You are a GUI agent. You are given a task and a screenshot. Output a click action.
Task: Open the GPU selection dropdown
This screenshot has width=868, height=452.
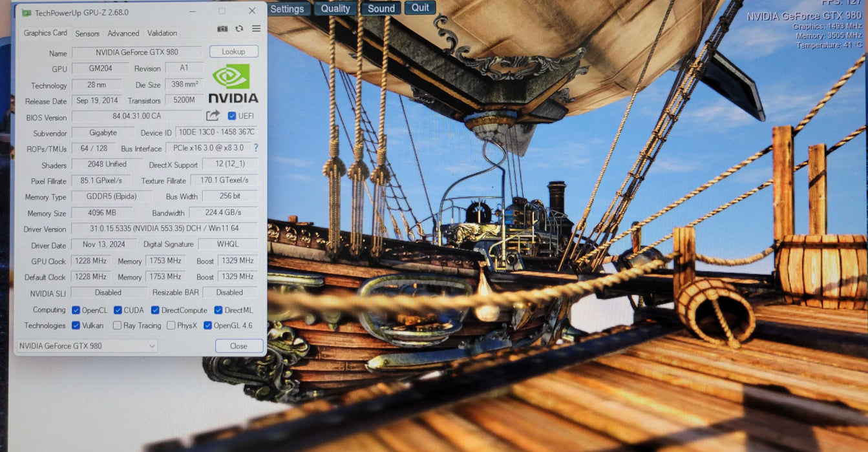pyautogui.click(x=87, y=346)
